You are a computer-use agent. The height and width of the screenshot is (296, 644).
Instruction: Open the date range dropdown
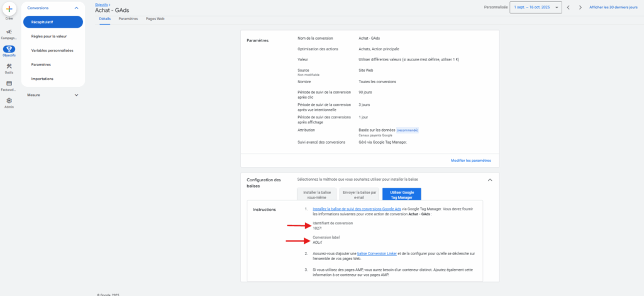[536, 8]
